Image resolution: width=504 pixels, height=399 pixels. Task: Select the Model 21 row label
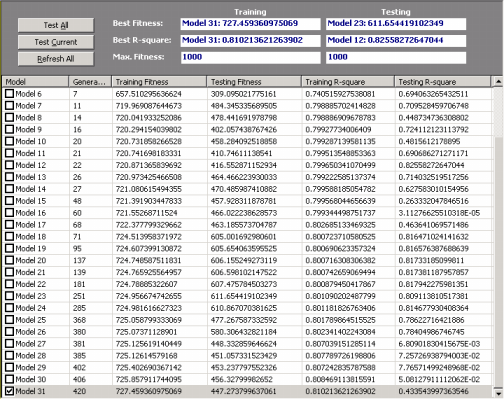pyautogui.click(x=30, y=272)
